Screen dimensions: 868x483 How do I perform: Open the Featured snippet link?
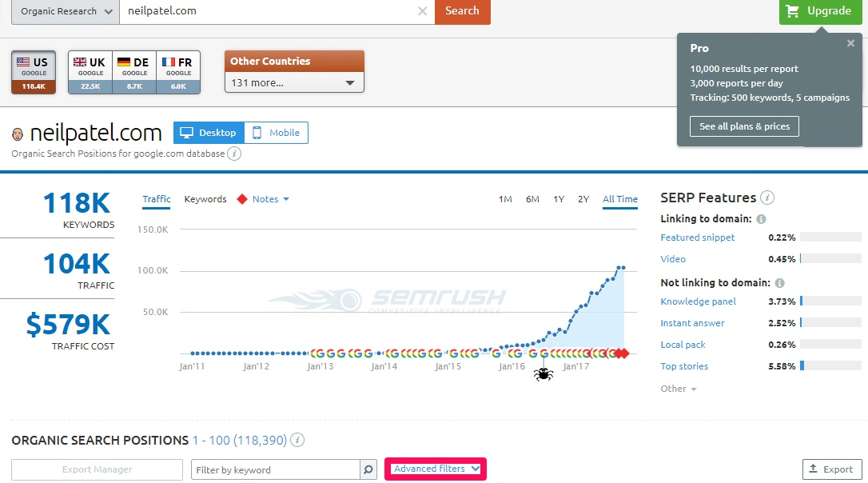pyautogui.click(x=697, y=238)
